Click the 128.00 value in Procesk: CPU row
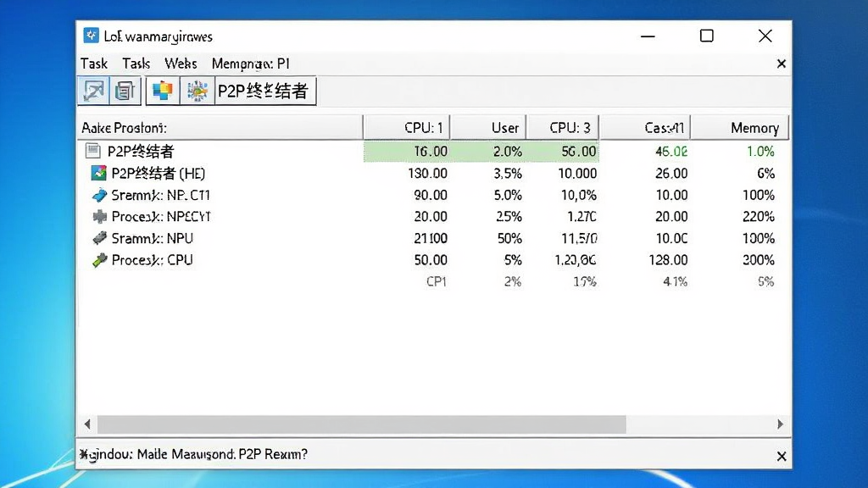This screenshot has width=868, height=488. (x=668, y=260)
